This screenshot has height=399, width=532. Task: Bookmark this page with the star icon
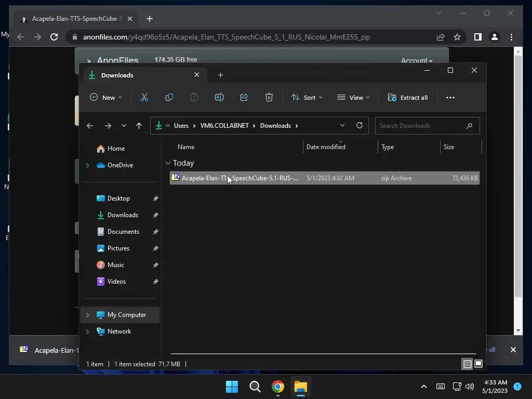pos(457,37)
